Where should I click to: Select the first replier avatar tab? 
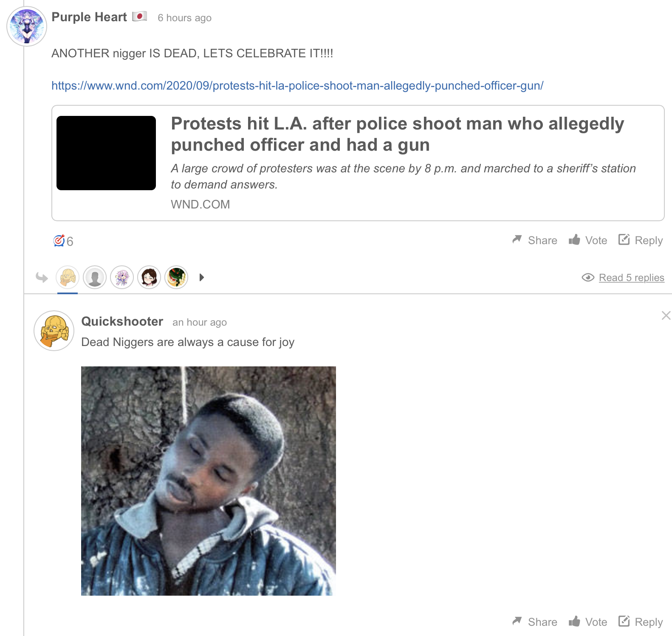pyautogui.click(x=68, y=278)
